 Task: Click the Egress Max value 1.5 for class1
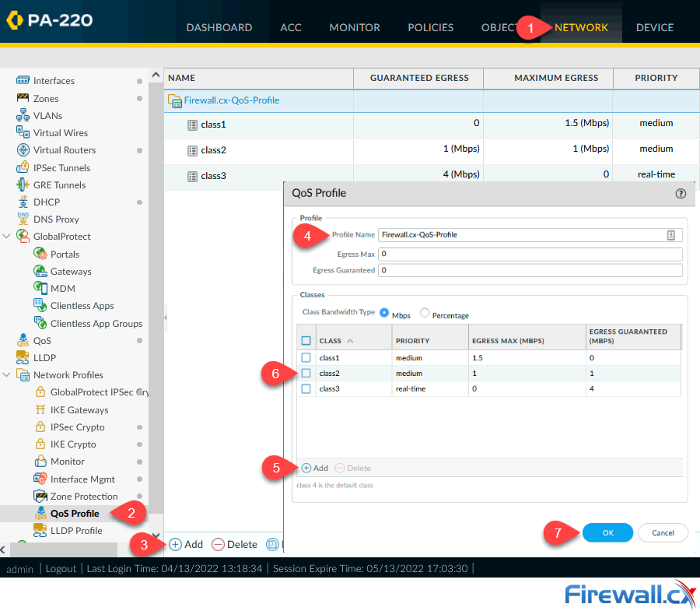pyautogui.click(x=478, y=358)
